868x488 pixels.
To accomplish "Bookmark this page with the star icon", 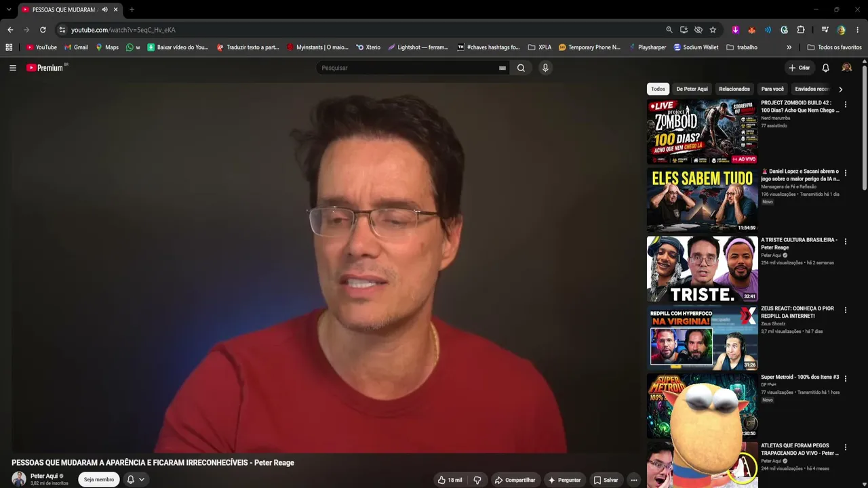I will tap(713, 30).
